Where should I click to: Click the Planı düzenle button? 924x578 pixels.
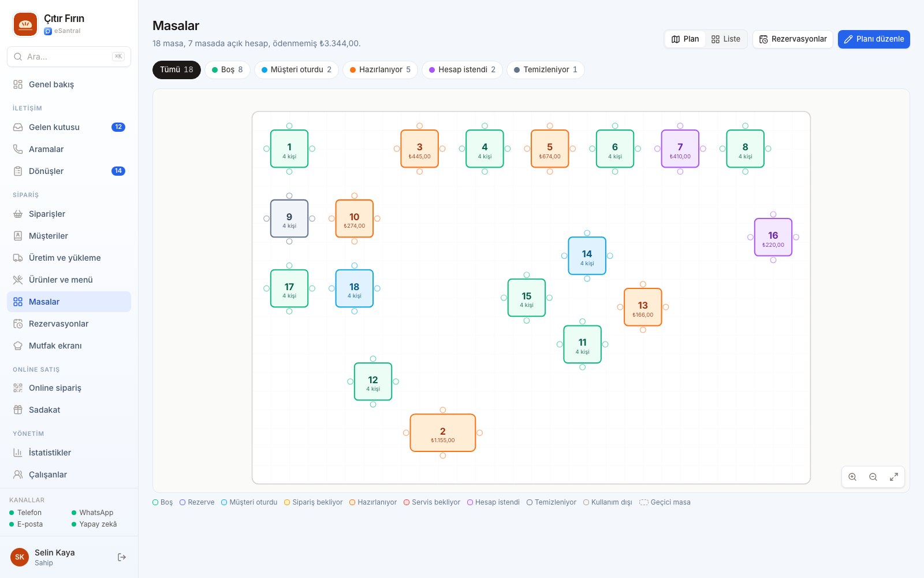tap(874, 39)
